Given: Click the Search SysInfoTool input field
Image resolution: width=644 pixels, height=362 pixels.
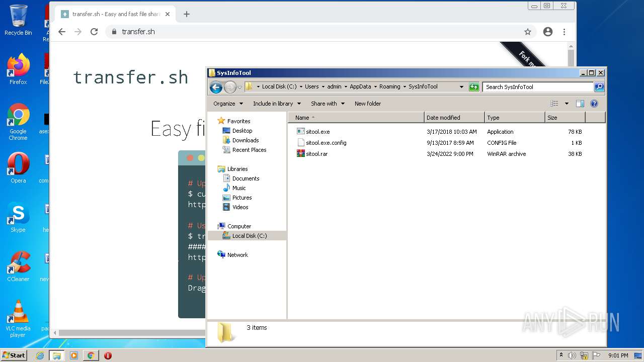Looking at the screenshot, I should pyautogui.click(x=538, y=87).
